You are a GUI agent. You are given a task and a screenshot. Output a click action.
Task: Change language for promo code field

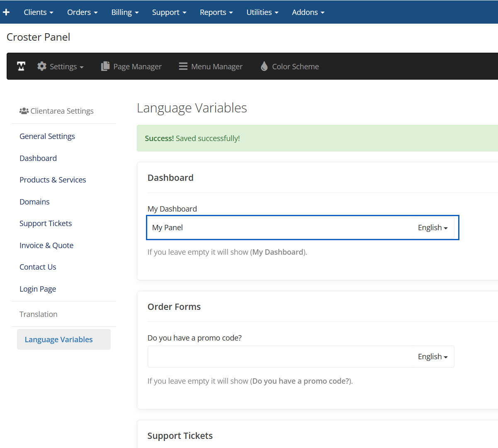(x=432, y=357)
